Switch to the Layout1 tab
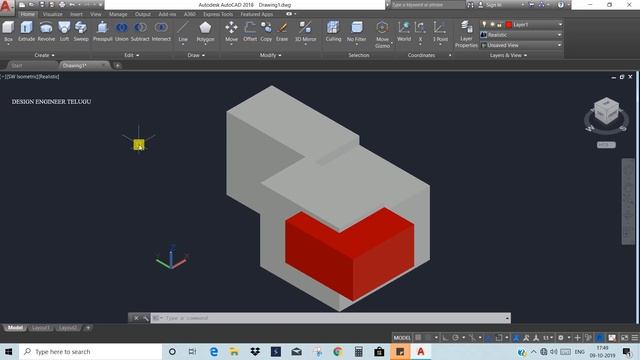The width and height of the screenshot is (640, 360). (x=40, y=328)
